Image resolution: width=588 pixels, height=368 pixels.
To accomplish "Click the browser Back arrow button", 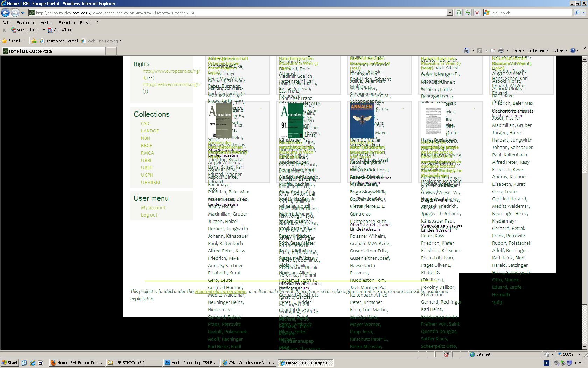I will pyautogui.click(x=6, y=13).
